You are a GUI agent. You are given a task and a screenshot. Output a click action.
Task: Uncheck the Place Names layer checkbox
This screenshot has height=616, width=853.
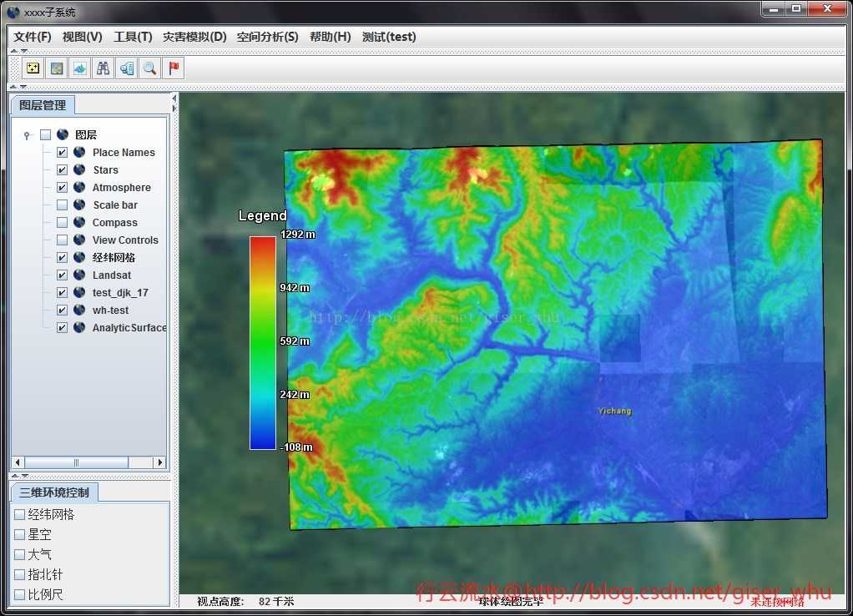pyautogui.click(x=62, y=153)
